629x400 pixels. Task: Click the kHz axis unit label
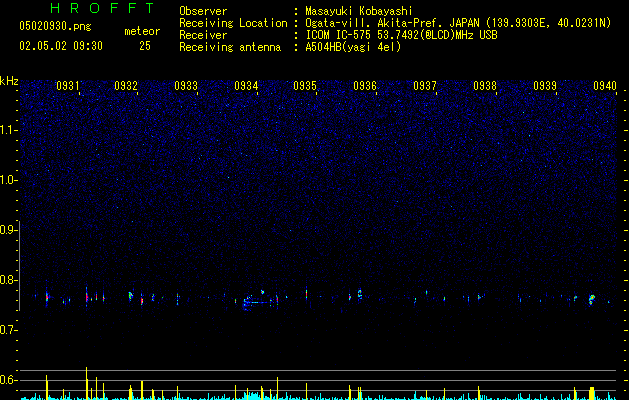coord(9,81)
